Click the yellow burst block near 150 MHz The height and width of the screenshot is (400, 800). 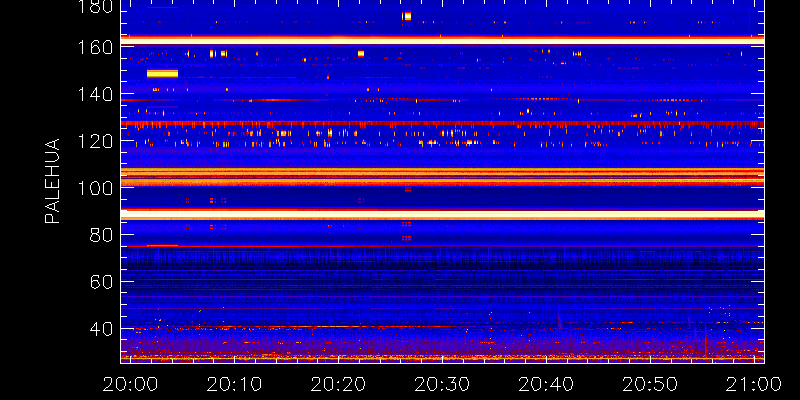(162, 73)
